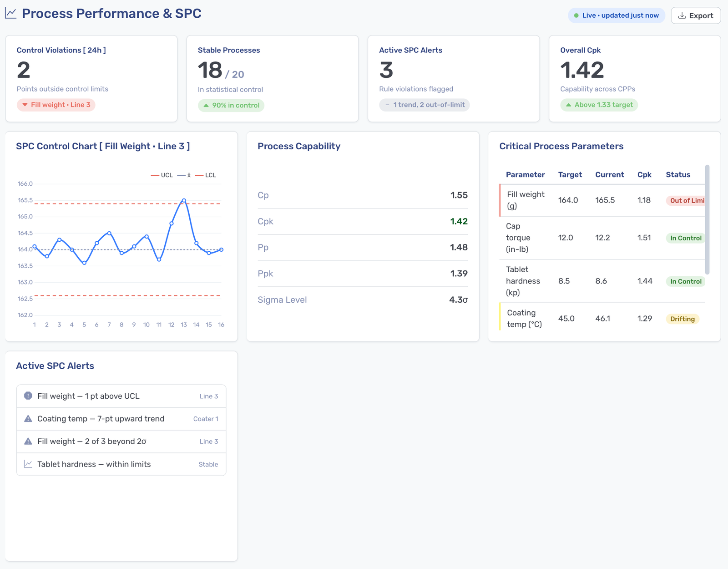The image size is (728, 569).
Task: Click the Cap torque current value 12.2
Action: pos(602,238)
